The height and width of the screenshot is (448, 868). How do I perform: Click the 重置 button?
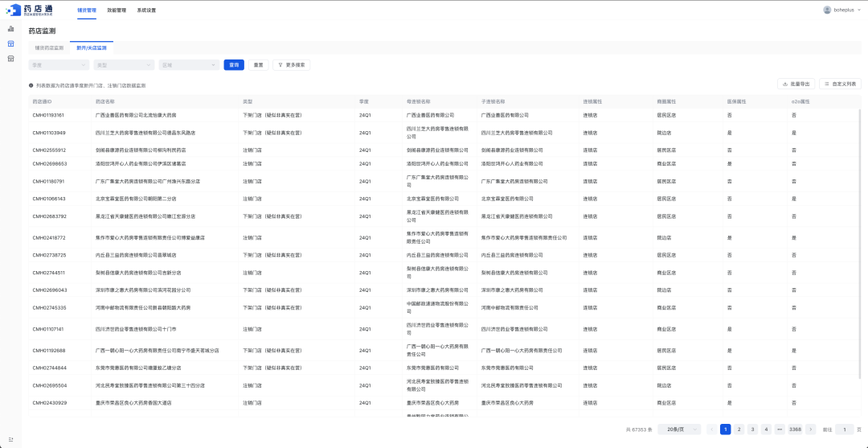[258, 65]
